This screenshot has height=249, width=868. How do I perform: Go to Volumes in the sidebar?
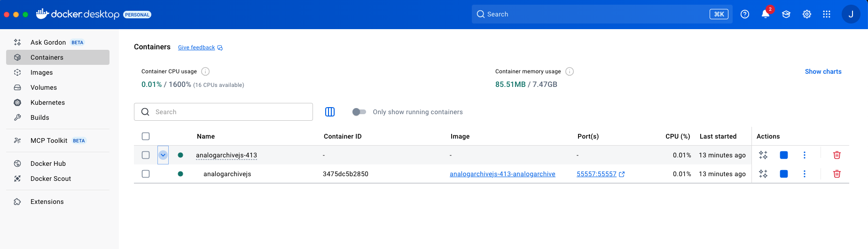(x=58, y=87)
